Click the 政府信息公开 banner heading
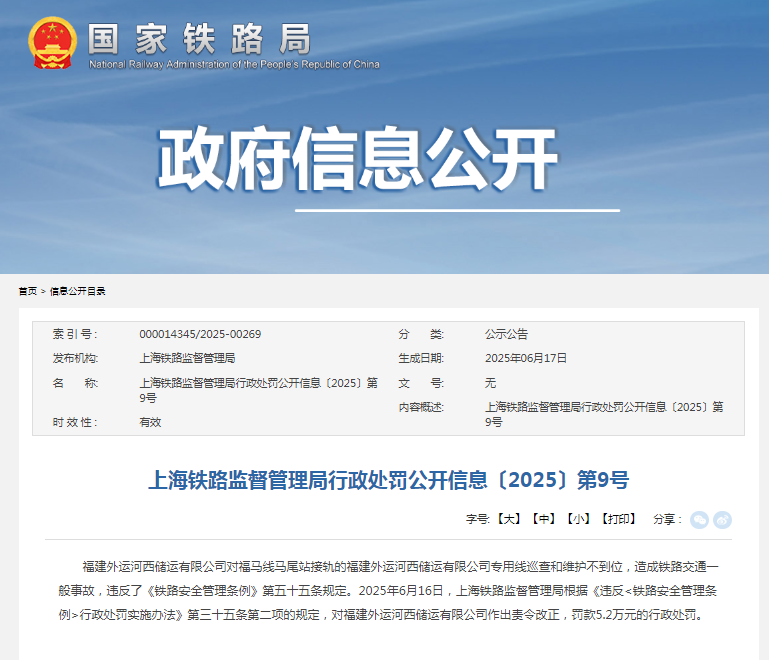769x660 pixels. (357, 161)
